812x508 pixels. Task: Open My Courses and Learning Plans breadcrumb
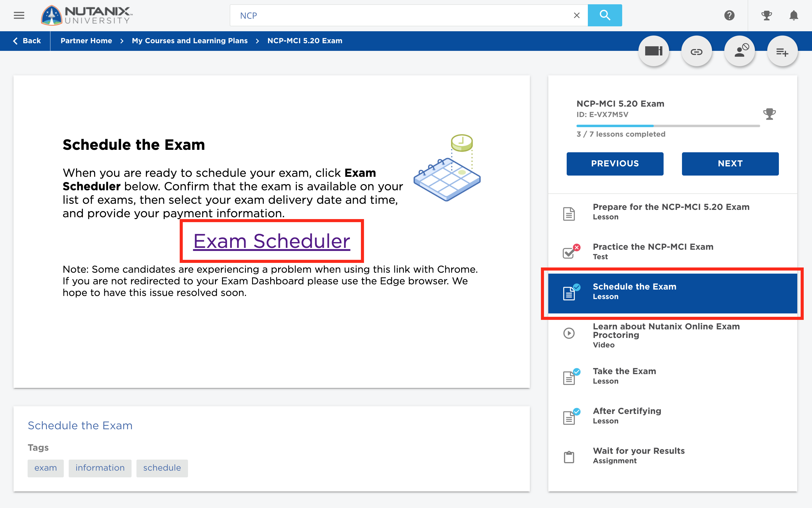click(190, 41)
